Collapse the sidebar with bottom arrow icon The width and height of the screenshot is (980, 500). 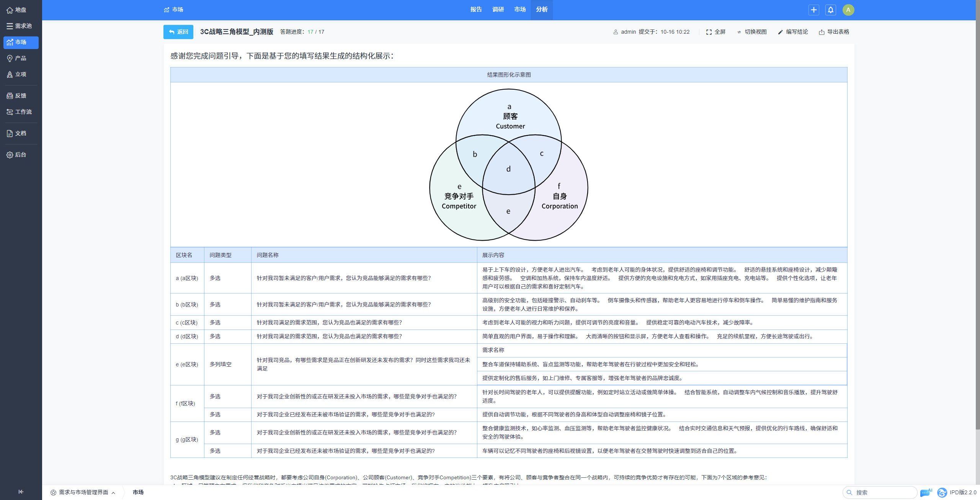click(x=21, y=492)
